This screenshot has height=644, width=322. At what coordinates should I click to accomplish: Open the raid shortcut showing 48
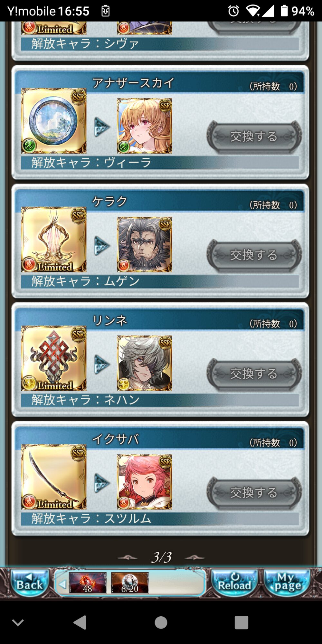coord(88,582)
